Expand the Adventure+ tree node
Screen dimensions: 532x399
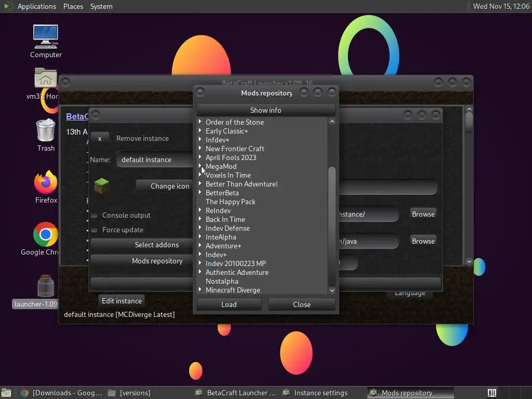click(200, 245)
